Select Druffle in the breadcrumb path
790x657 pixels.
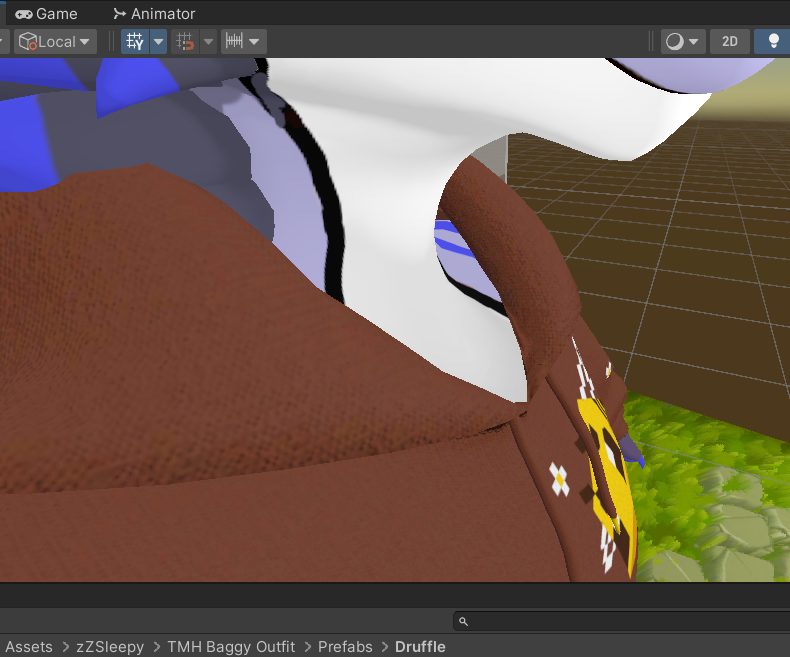(420, 646)
